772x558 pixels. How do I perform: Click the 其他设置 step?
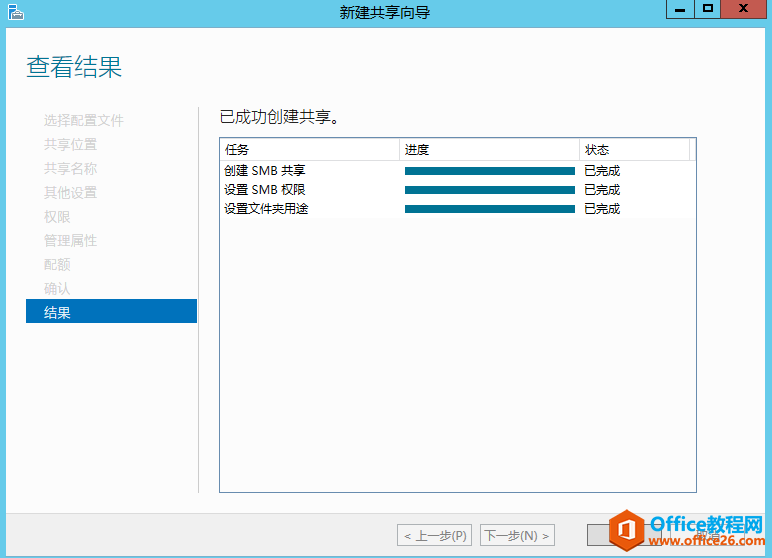[70, 193]
